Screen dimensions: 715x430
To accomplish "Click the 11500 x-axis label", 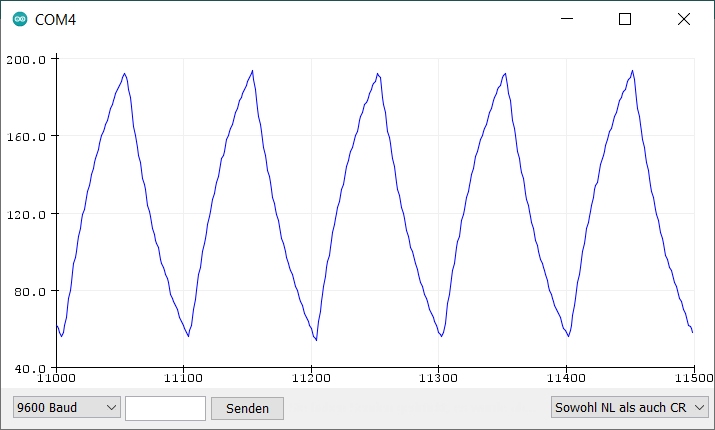I will pos(692,380).
